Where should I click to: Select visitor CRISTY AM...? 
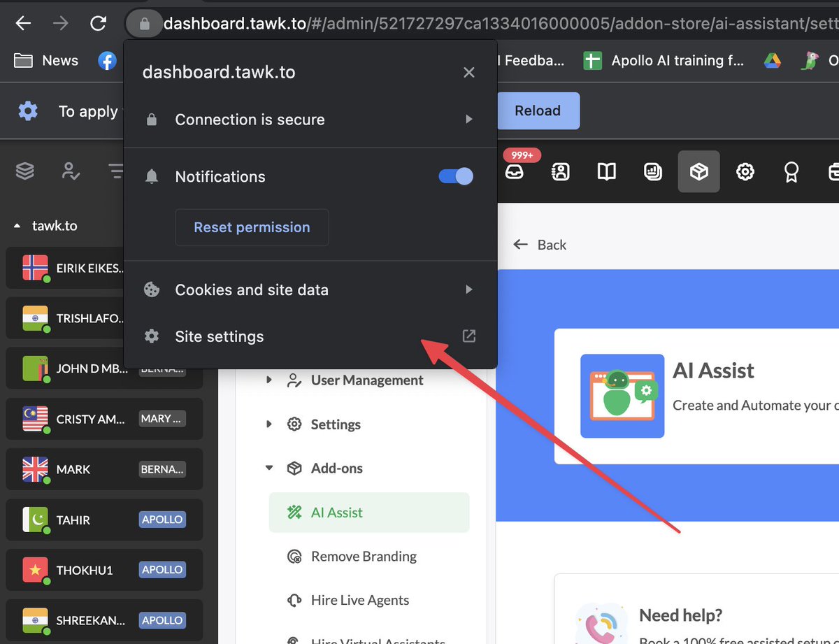click(x=105, y=419)
